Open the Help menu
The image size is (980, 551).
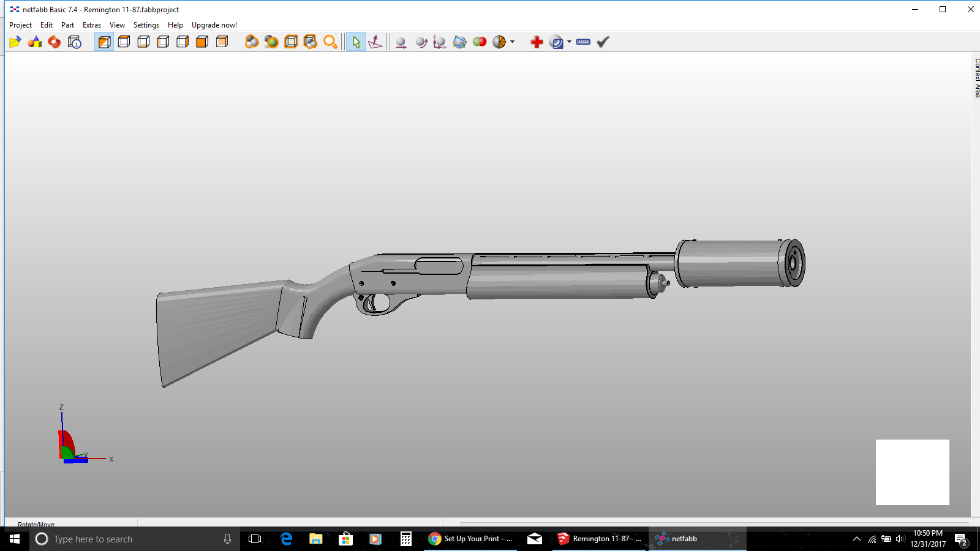click(175, 25)
